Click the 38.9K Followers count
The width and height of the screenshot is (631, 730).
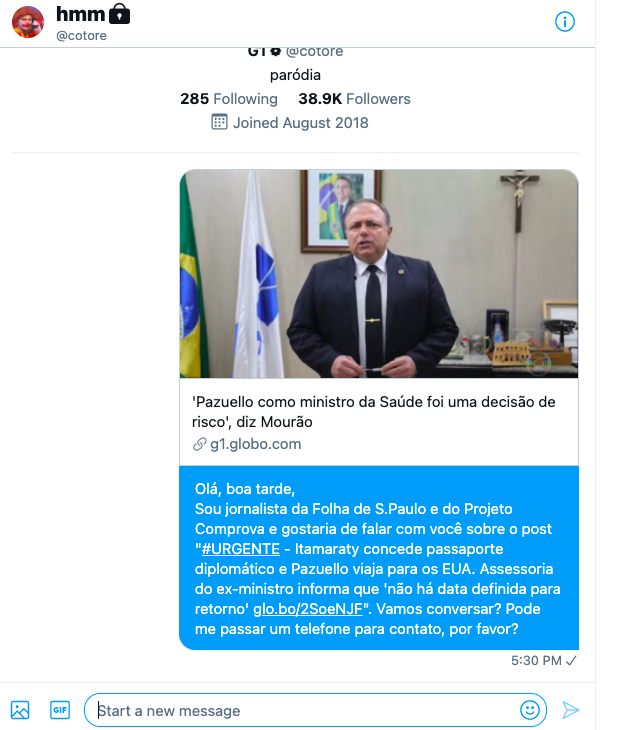pyautogui.click(x=354, y=99)
